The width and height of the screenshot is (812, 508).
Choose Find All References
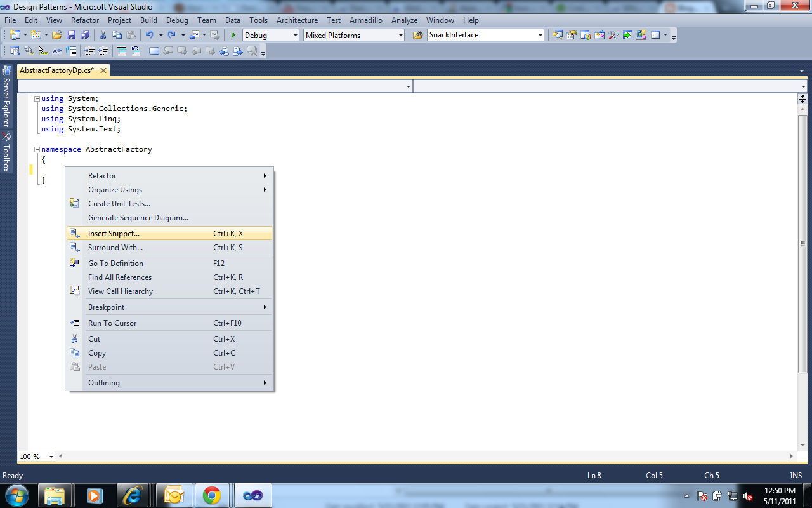point(169,277)
